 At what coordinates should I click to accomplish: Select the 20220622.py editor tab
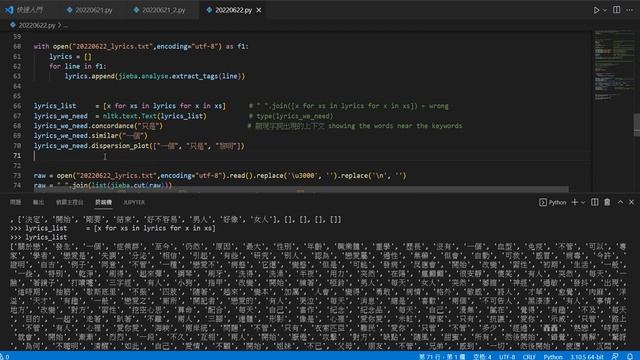point(233,10)
